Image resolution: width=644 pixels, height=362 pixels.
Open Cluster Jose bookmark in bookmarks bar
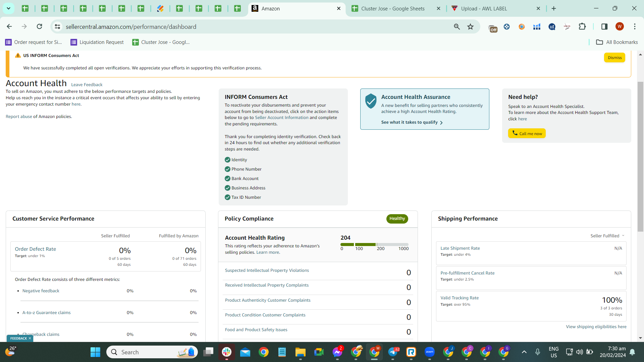(x=161, y=42)
